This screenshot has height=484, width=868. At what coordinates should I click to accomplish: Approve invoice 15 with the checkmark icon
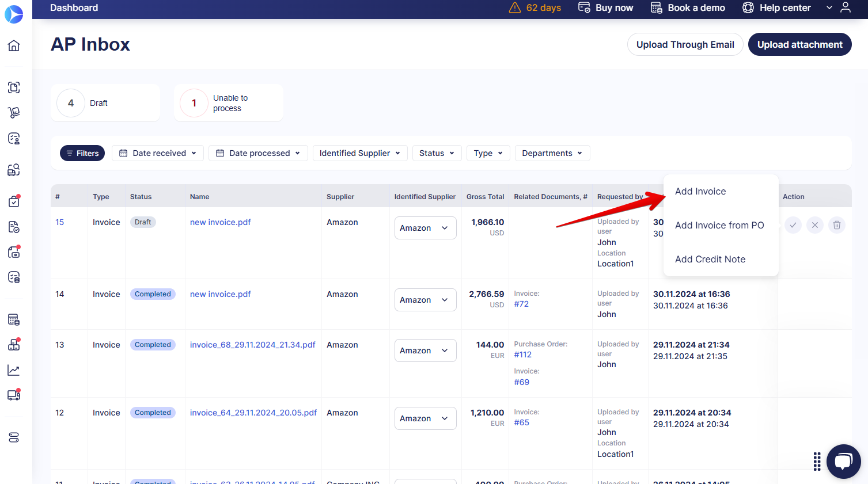[x=793, y=225]
